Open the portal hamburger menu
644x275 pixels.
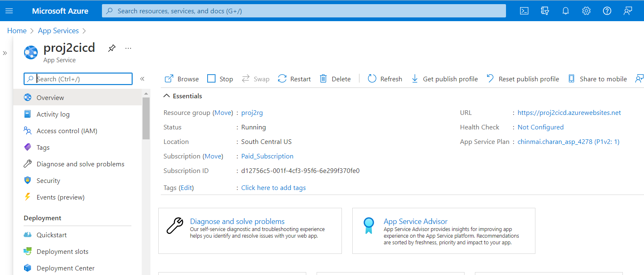click(x=9, y=11)
